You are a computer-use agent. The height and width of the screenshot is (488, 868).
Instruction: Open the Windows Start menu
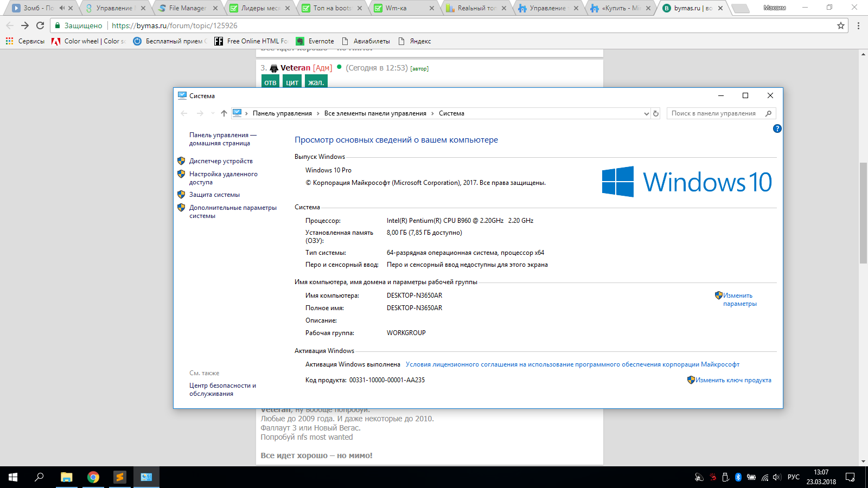point(13,477)
